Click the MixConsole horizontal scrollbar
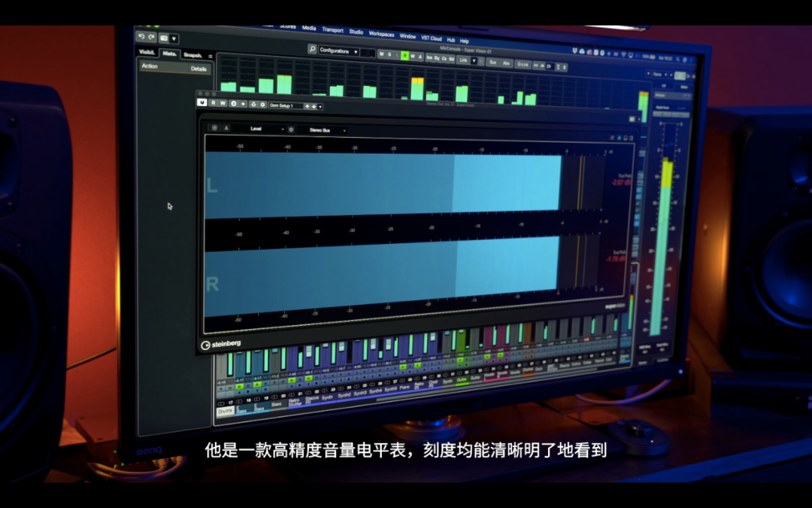 tap(486, 385)
